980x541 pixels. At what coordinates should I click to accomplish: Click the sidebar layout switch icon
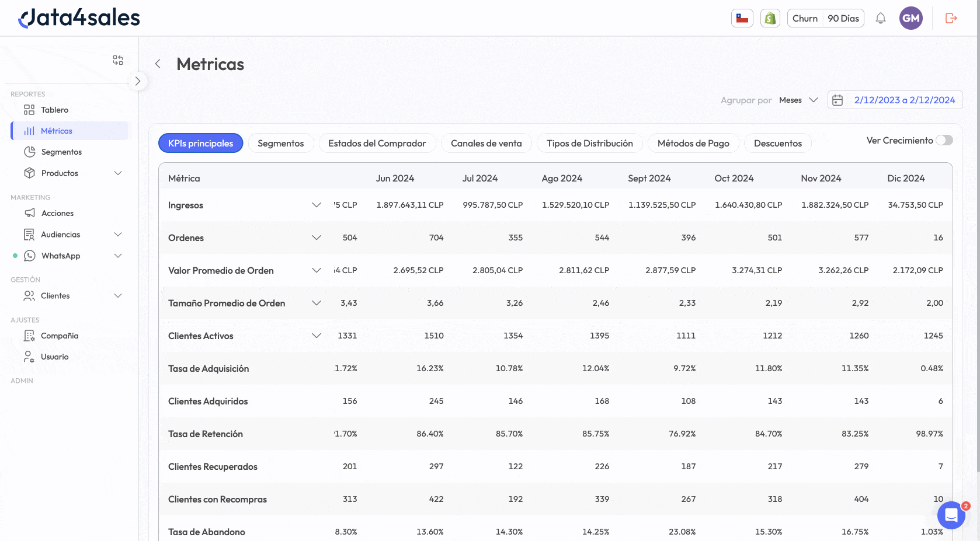tap(118, 60)
